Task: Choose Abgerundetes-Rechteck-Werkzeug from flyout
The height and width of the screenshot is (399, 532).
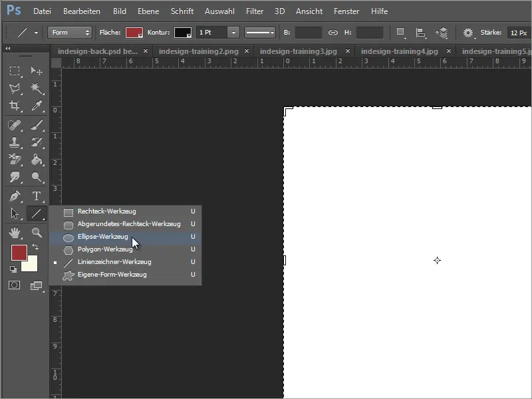Action: click(x=125, y=224)
